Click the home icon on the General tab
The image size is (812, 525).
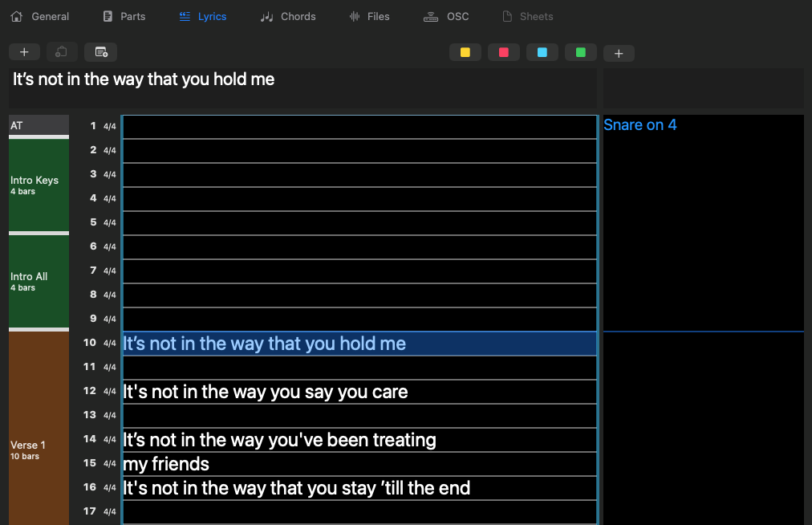click(15, 16)
